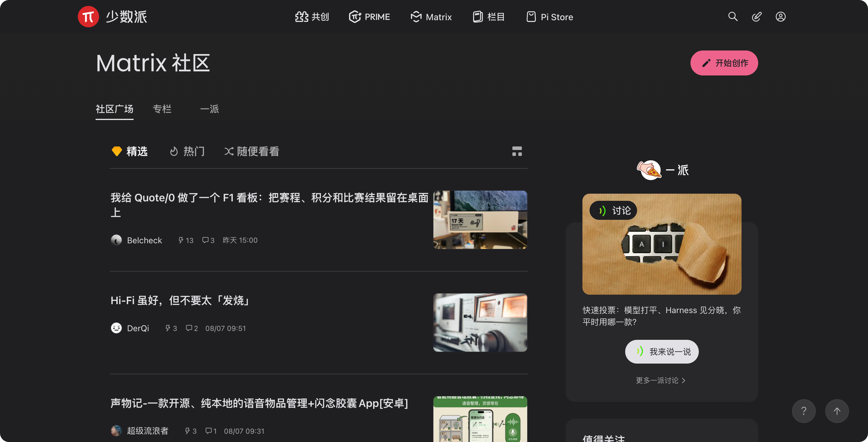Screen dimensions: 868x442
Task: Click the 少数派 red Pi logo
Action: 88,17
